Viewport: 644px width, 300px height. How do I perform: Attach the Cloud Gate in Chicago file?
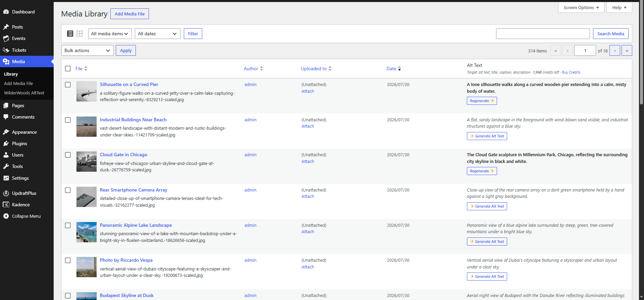[x=308, y=161]
